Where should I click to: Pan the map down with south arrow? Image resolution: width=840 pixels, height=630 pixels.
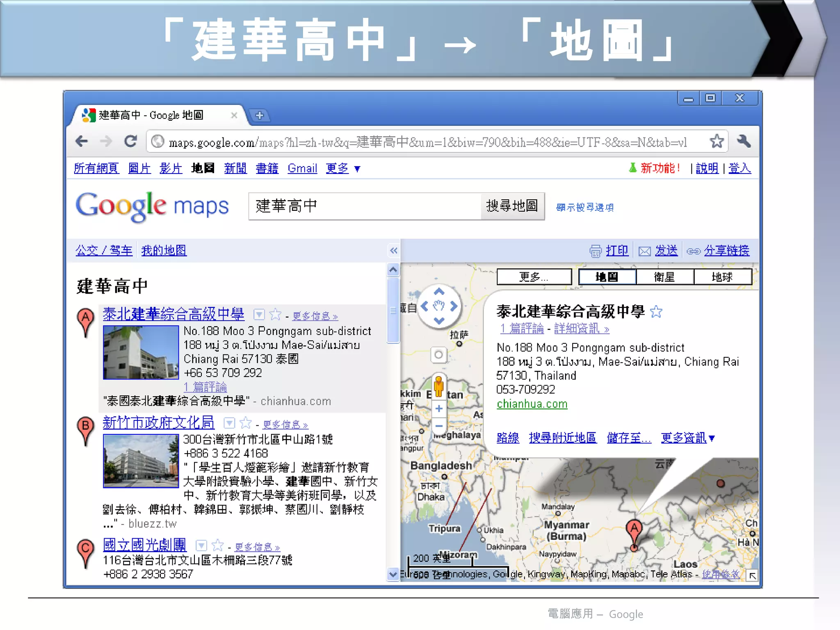click(x=439, y=321)
